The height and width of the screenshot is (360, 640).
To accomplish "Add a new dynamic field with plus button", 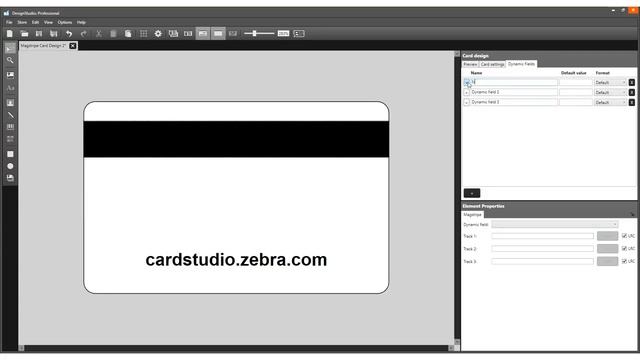I will (x=472, y=193).
